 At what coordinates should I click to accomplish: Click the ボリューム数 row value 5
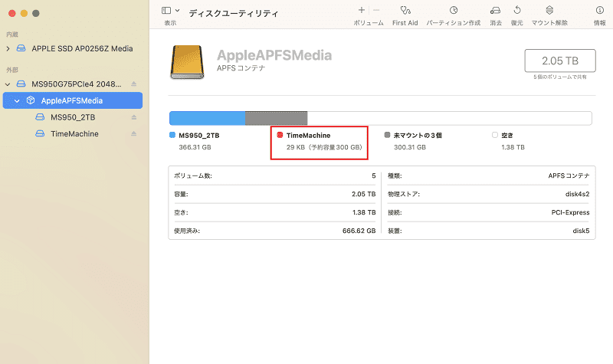(x=374, y=176)
